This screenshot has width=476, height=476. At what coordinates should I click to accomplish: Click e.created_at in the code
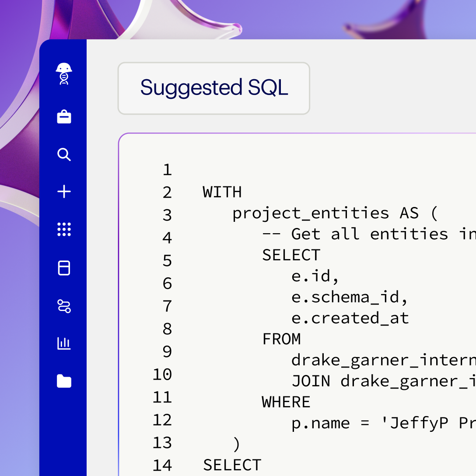[350, 318]
